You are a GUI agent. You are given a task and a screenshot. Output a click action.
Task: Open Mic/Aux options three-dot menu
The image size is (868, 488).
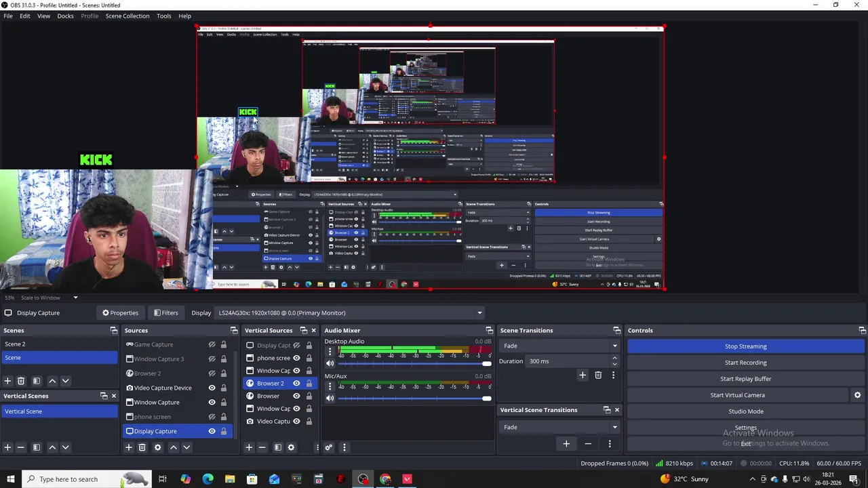coord(330,386)
